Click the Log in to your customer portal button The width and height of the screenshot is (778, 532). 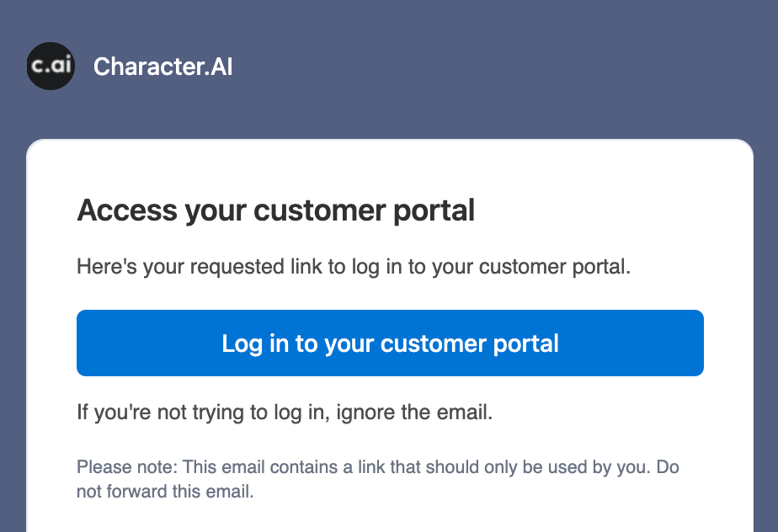coord(390,343)
